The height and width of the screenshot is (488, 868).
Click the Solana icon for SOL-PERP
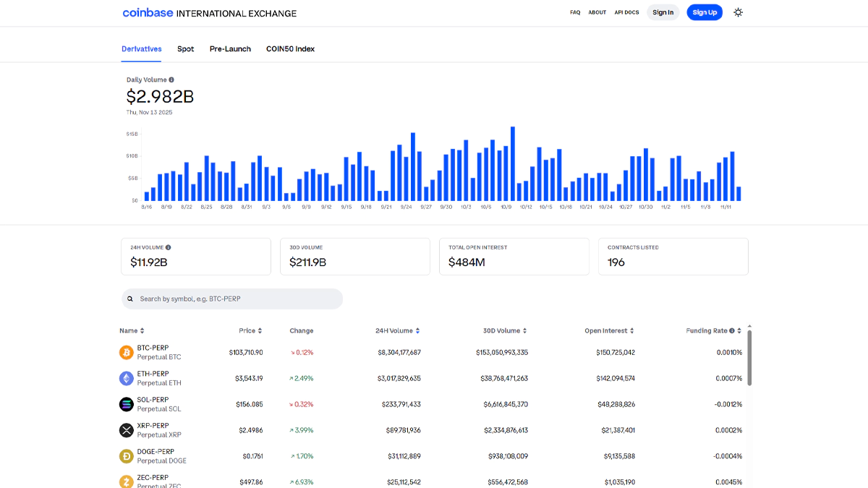[x=127, y=404]
